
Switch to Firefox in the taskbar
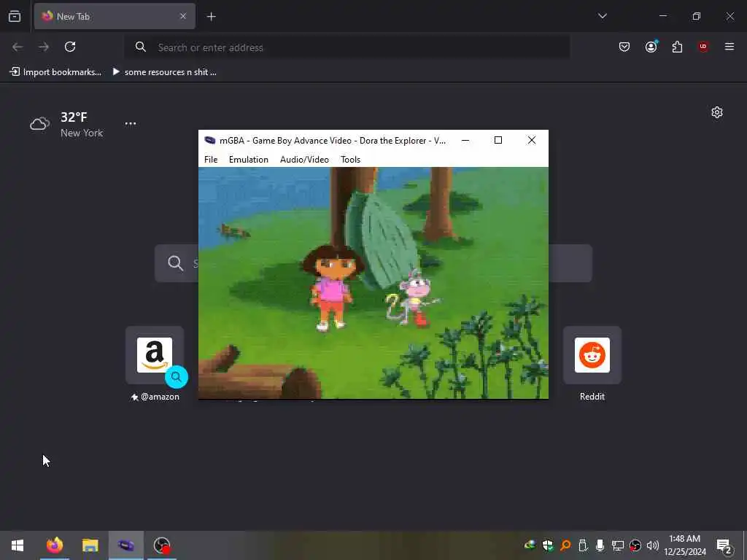[x=54, y=545]
